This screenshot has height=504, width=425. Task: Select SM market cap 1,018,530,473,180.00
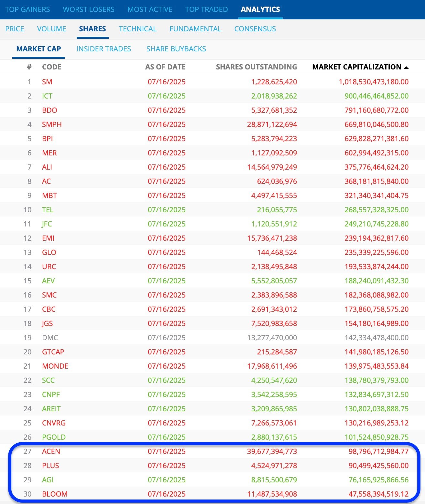pos(374,82)
